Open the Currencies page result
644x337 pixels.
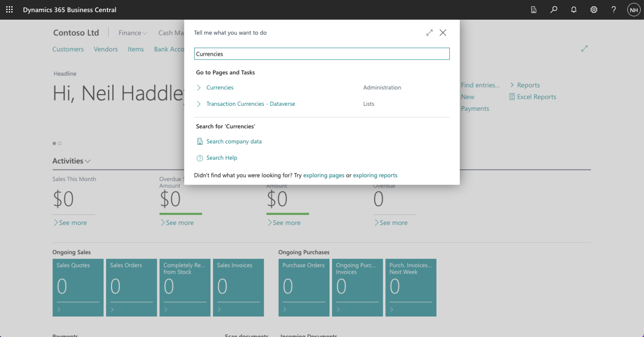click(x=220, y=87)
